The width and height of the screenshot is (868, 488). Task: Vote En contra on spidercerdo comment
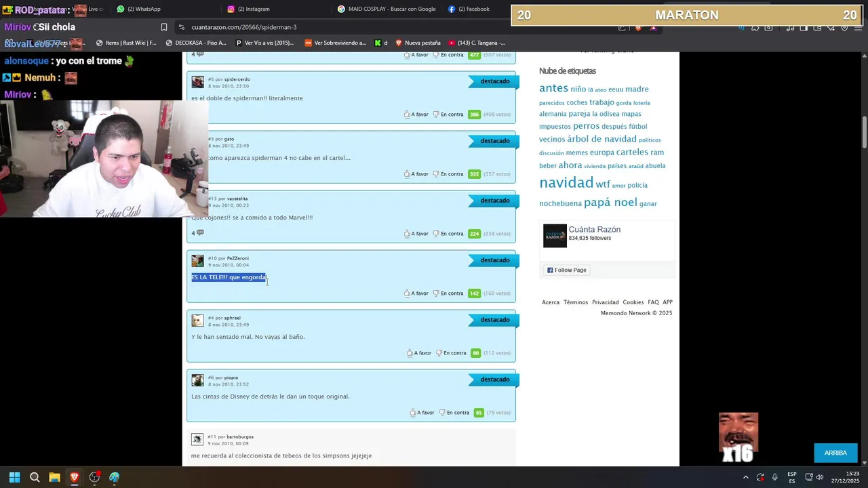(x=448, y=115)
